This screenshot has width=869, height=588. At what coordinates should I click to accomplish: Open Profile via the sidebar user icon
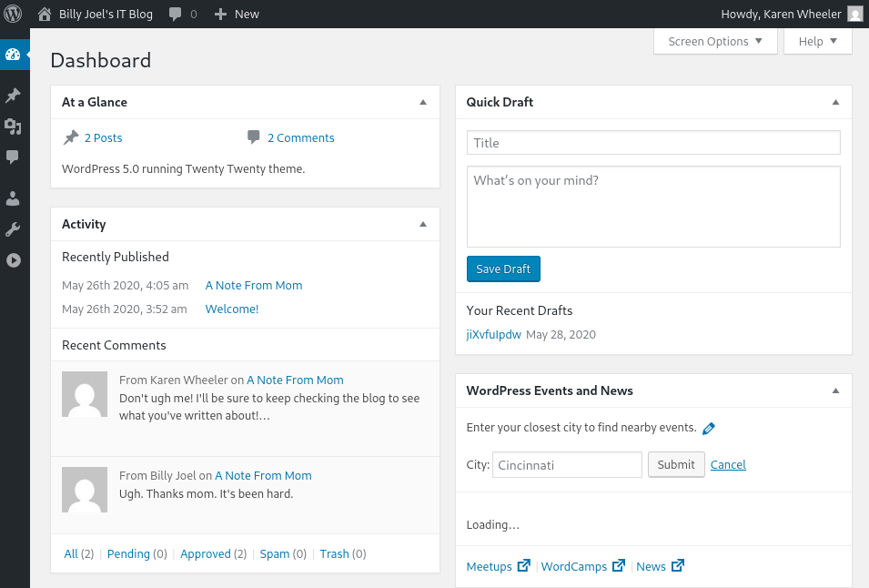[13, 198]
